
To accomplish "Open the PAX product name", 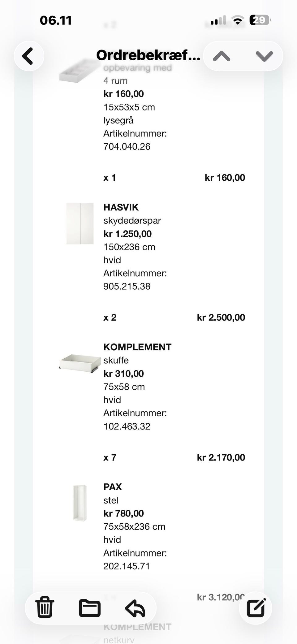I will pos(113,487).
